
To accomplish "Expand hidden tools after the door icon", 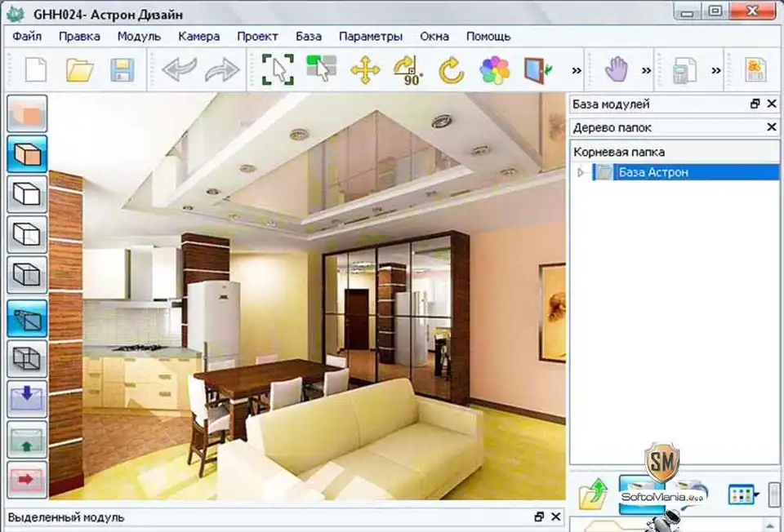I will 577,70.
